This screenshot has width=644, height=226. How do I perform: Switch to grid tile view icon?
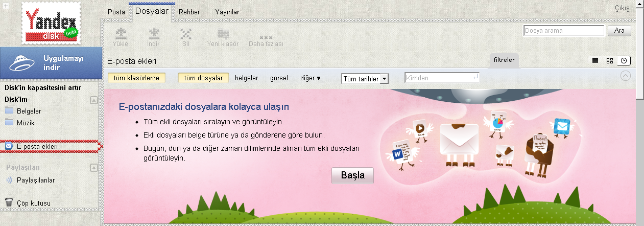coord(609,60)
